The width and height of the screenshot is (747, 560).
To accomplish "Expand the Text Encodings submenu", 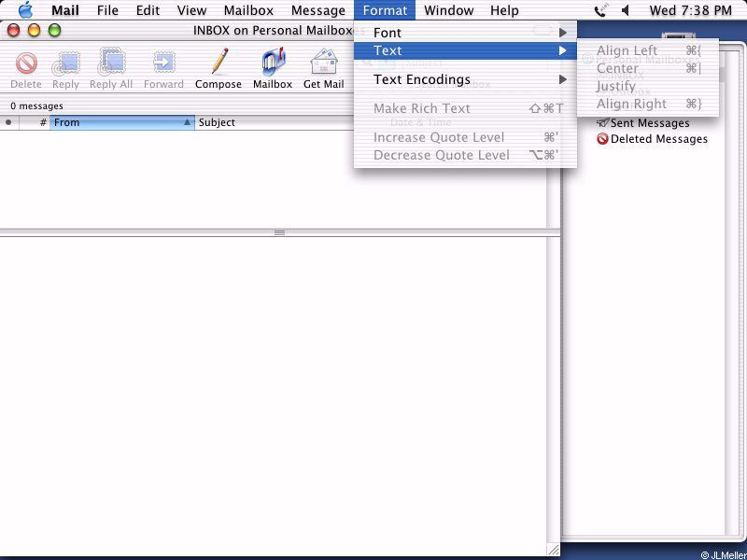I will pos(465,79).
